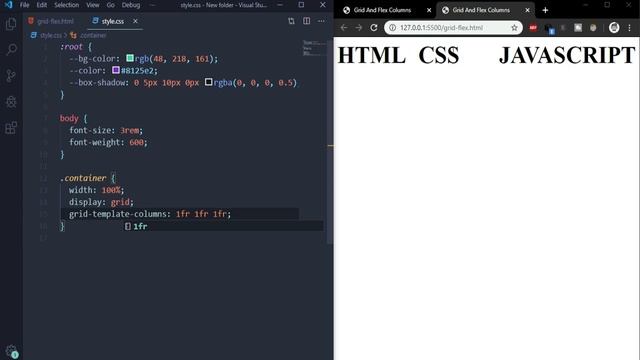Open More Actions ellipsis in editor toolbar

tap(321, 21)
